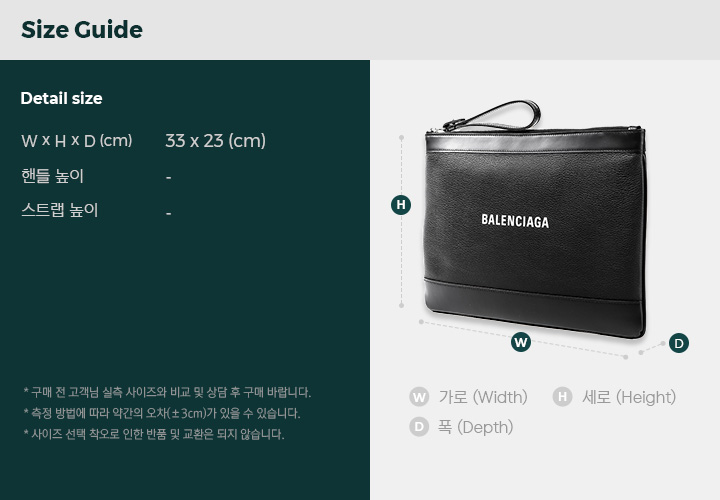Click the bag's wrist strap handle

point(492,116)
